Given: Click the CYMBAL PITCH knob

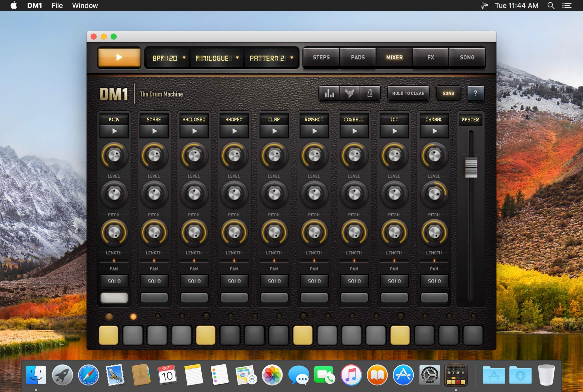Looking at the screenshot, I should point(434,194).
